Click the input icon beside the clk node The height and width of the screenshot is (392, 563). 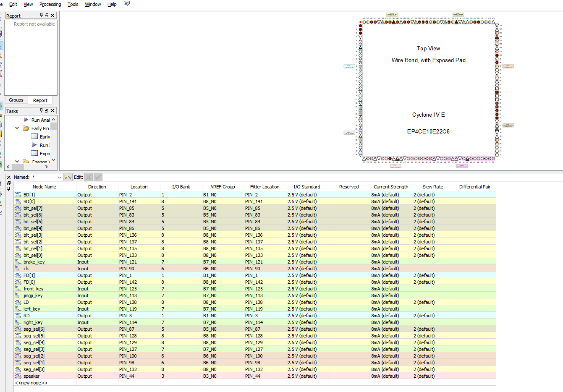(x=18, y=268)
